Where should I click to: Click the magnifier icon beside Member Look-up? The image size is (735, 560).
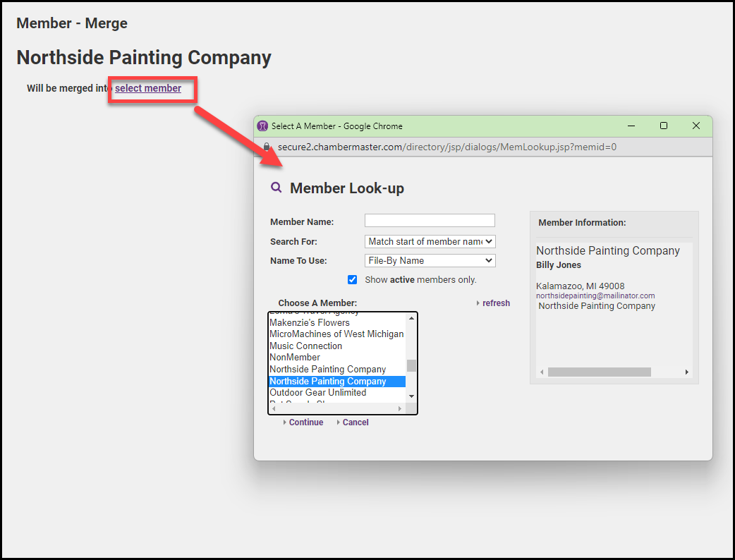276,188
